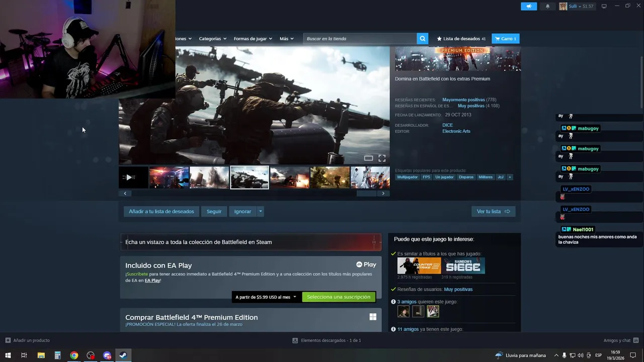644x362 pixels.
Task: Open Chrome from taskbar
Action: [x=74, y=355]
